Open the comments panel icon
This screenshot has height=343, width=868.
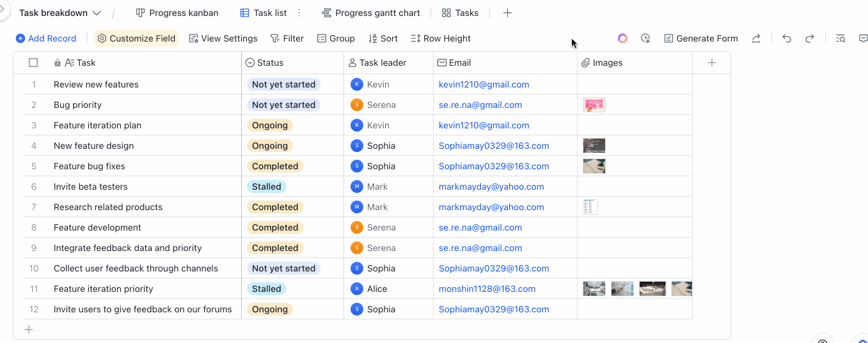coord(863,38)
